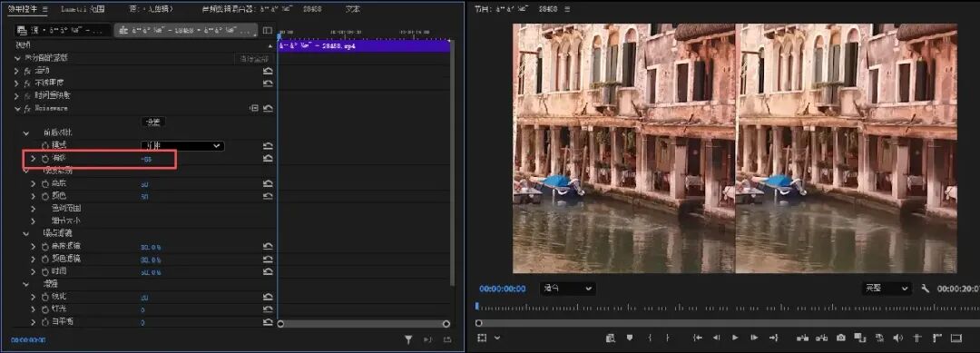Image resolution: width=980 pixels, height=353 pixels.
Task: Reset the Noiseware effect parameters
Action: pyautogui.click(x=268, y=108)
